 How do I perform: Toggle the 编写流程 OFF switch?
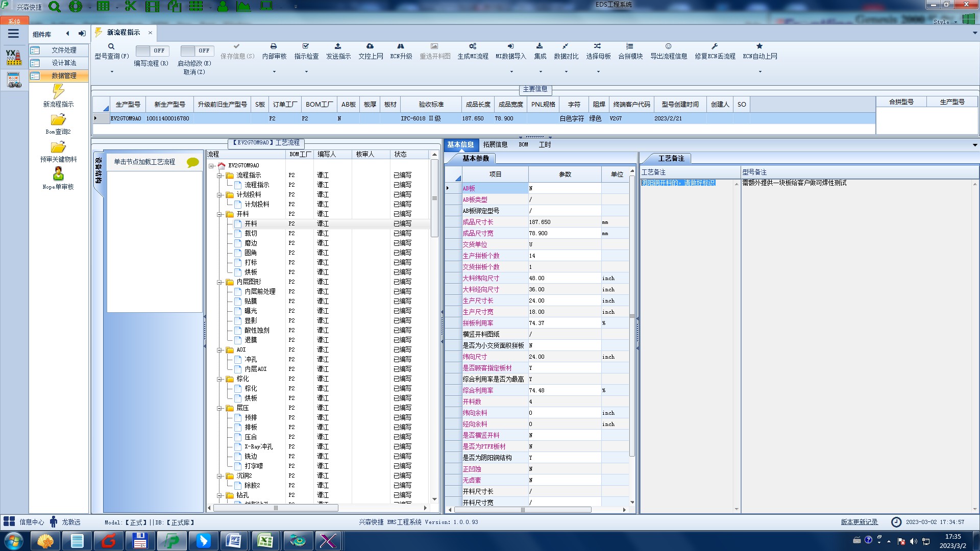pyautogui.click(x=151, y=51)
